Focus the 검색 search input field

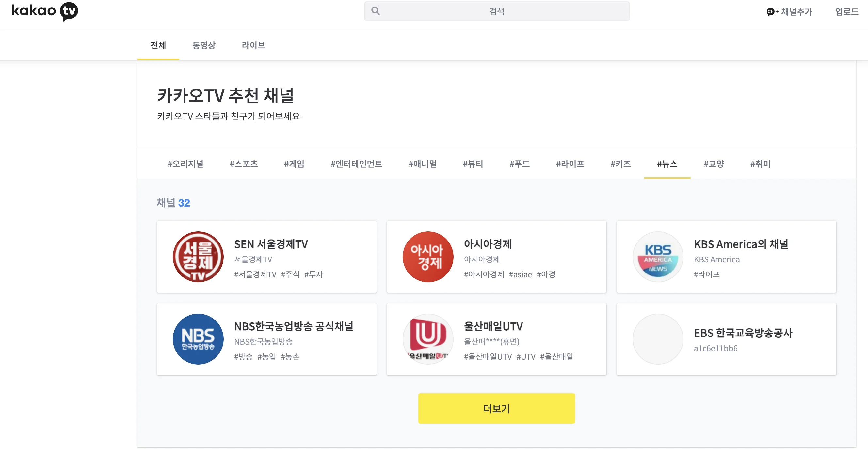click(x=497, y=11)
